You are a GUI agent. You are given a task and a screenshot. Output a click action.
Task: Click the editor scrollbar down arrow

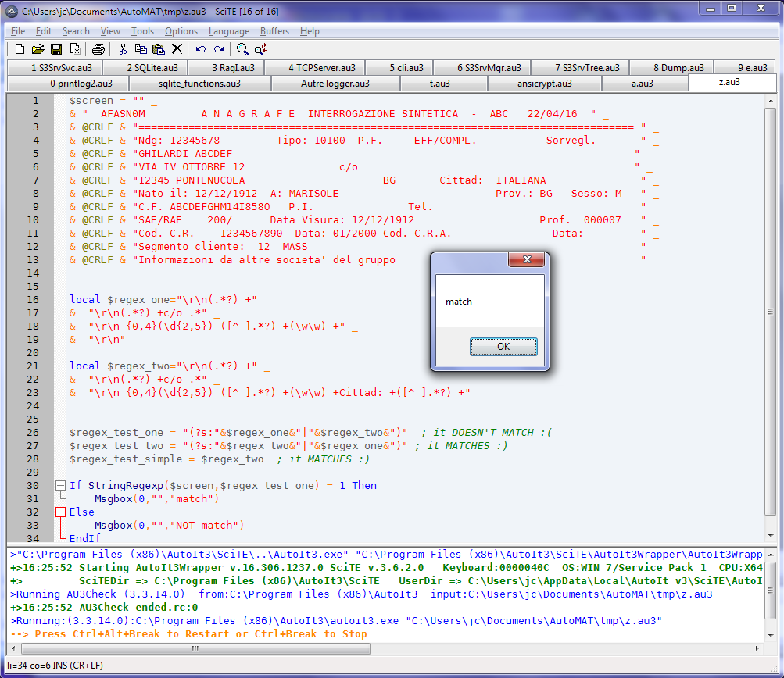point(770,536)
